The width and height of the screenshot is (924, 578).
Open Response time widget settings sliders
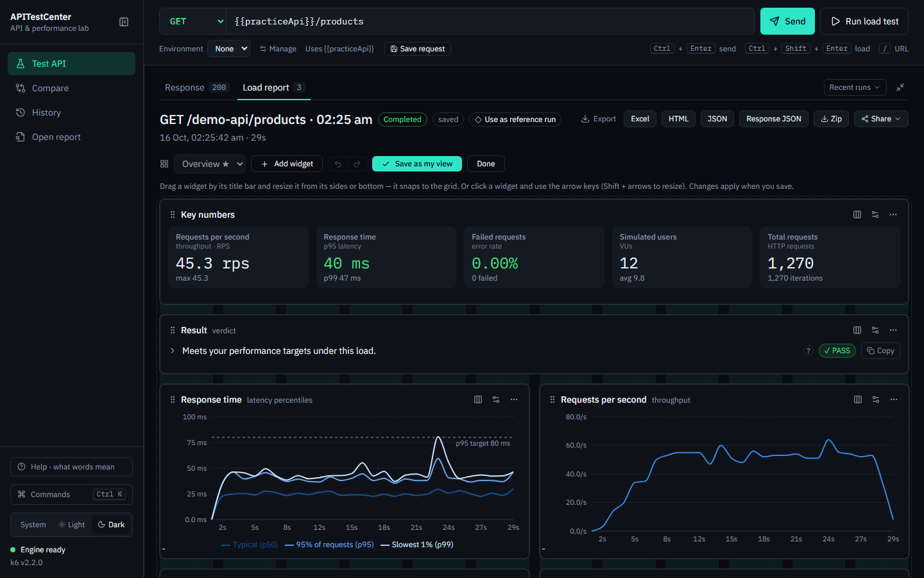click(x=496, y=399)
